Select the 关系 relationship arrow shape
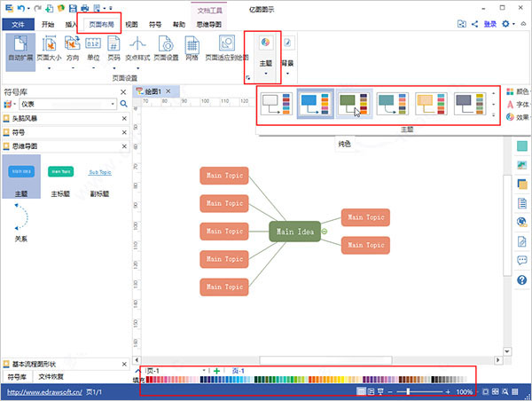Image resolution: width=532 pixels, height=401 pixels. [x=20, y=223]
